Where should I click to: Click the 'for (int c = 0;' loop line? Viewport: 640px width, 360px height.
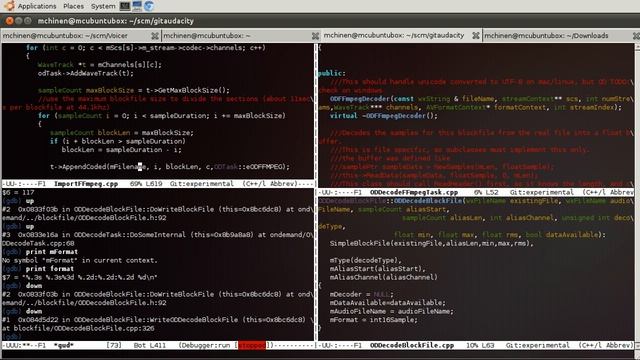[146, 48]
